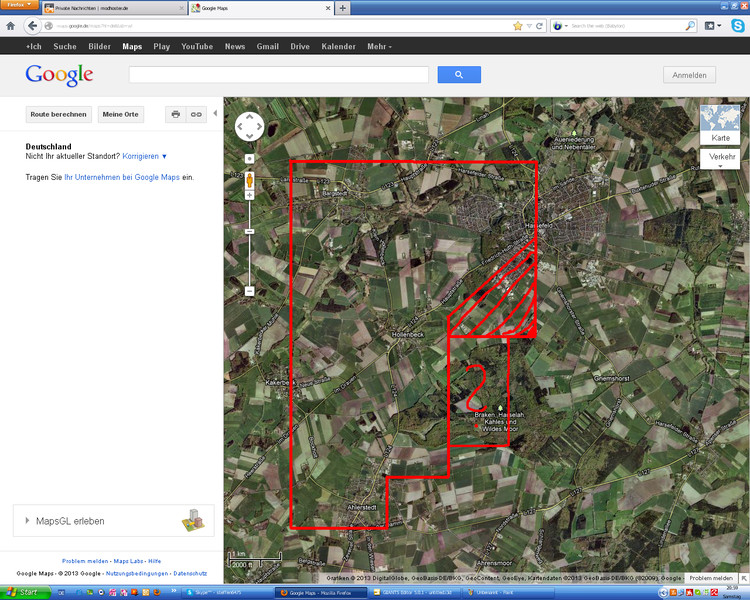Switch to GIANTS Editor taskbar window
Screen dimensions: 750x600
[415, 592]
